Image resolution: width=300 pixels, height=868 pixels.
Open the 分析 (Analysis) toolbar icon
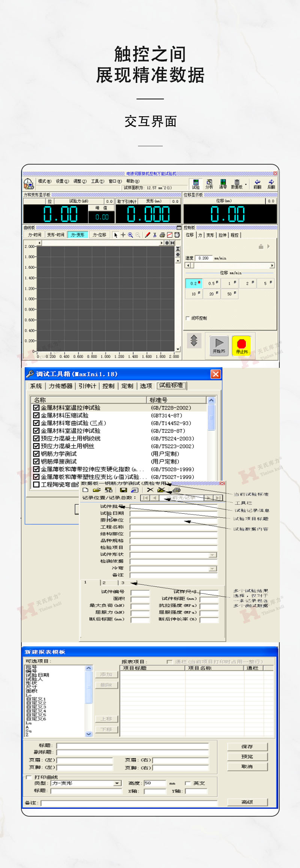209,183
